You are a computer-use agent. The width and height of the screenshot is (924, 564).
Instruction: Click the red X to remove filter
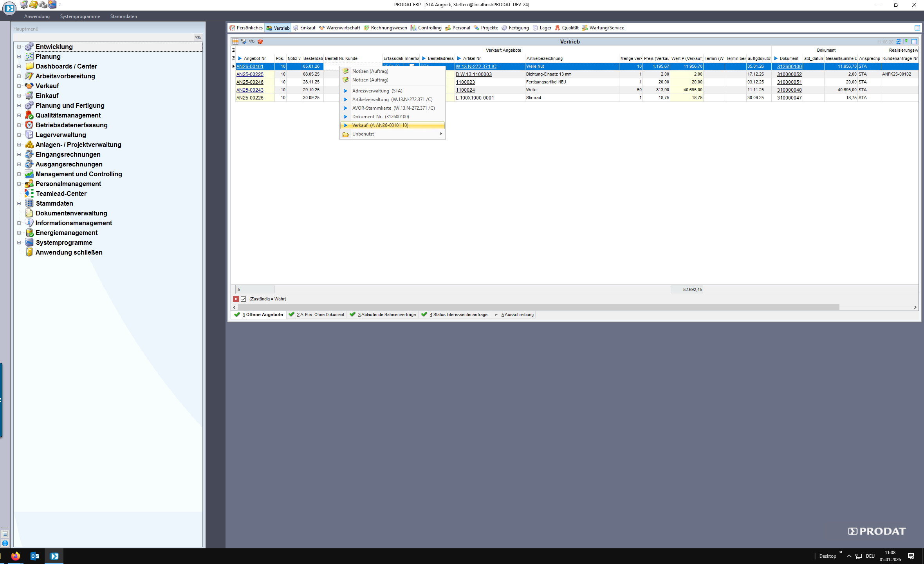[236, 299]
